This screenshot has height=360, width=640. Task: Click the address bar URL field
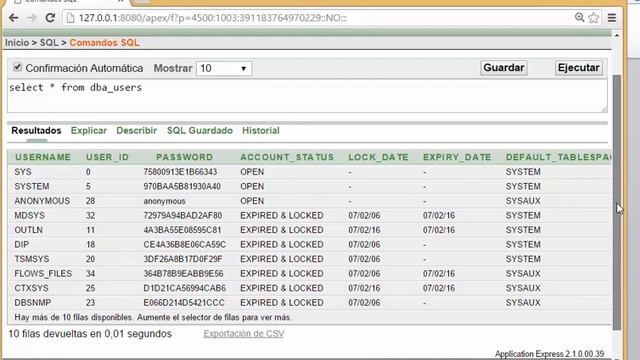[318, 18]
